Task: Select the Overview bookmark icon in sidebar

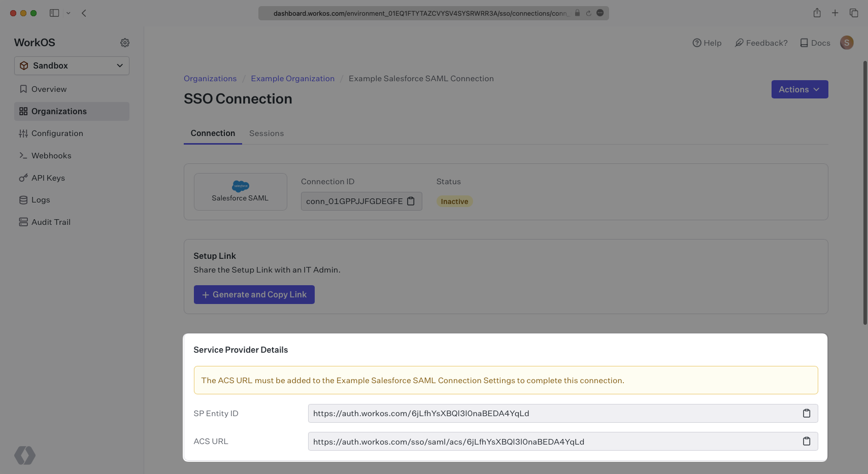Action: click(23, 89)
